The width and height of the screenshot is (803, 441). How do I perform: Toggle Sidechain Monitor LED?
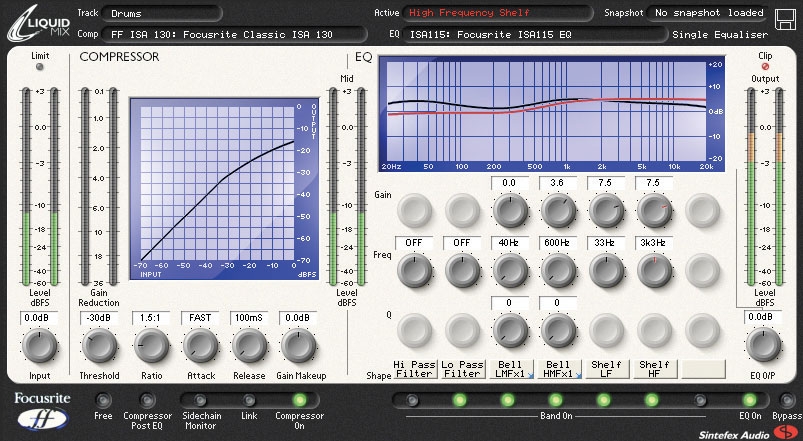click(201, 400)
